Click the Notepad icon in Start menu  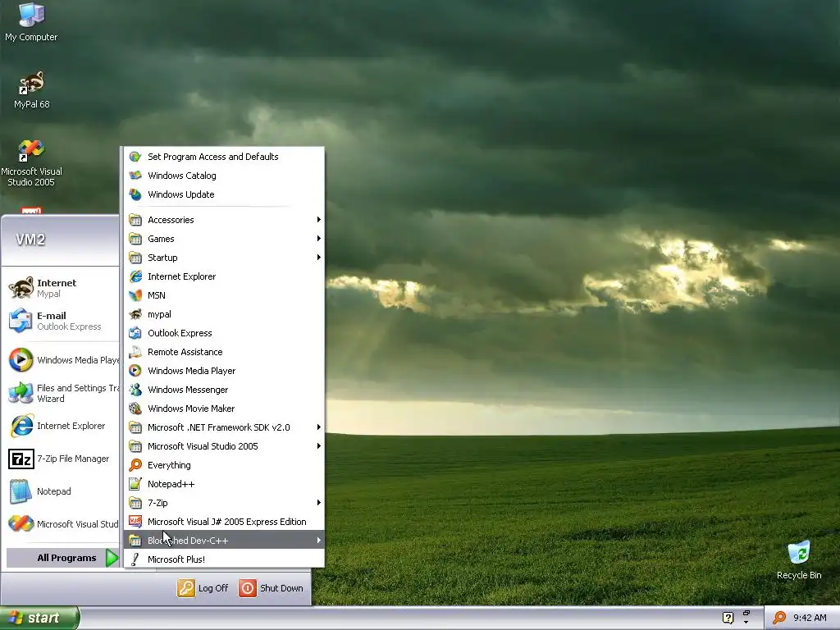point(21,492)
